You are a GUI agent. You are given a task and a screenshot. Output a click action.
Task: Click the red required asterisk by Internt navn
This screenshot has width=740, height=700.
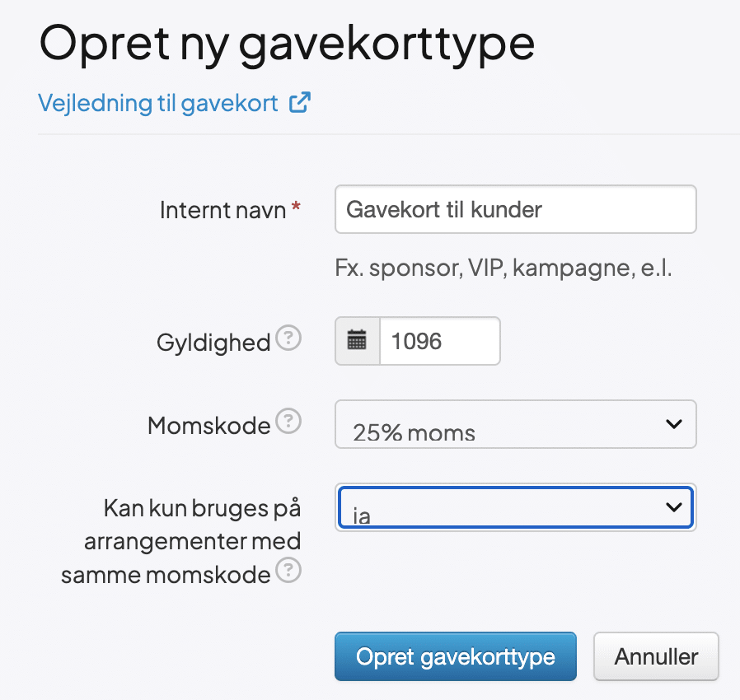(x=296, y=211)
